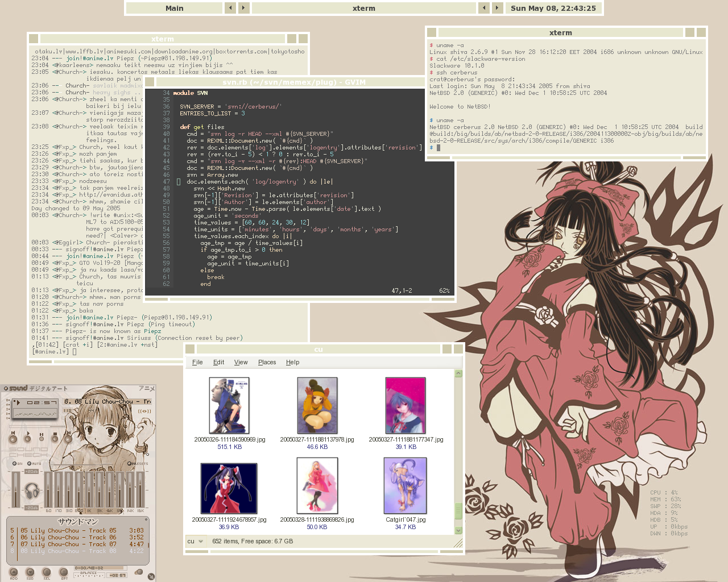
Task: Open the Places menu in the cu window
Action: pos(267,362)
